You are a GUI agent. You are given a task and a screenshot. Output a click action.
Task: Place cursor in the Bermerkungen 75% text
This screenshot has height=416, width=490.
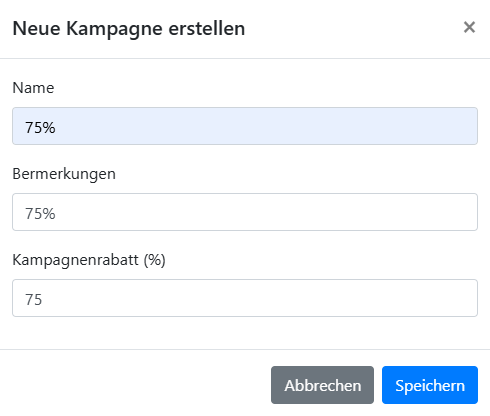(40, 213)
